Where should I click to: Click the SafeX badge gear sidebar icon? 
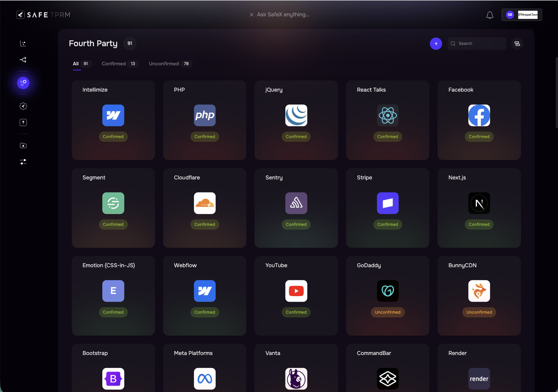pyautogui.click(x=23, y=106)
